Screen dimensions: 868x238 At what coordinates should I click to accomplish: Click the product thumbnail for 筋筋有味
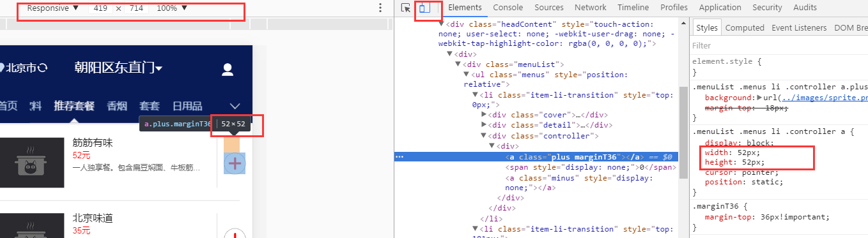pyautogui.click(x=32, y=162)
